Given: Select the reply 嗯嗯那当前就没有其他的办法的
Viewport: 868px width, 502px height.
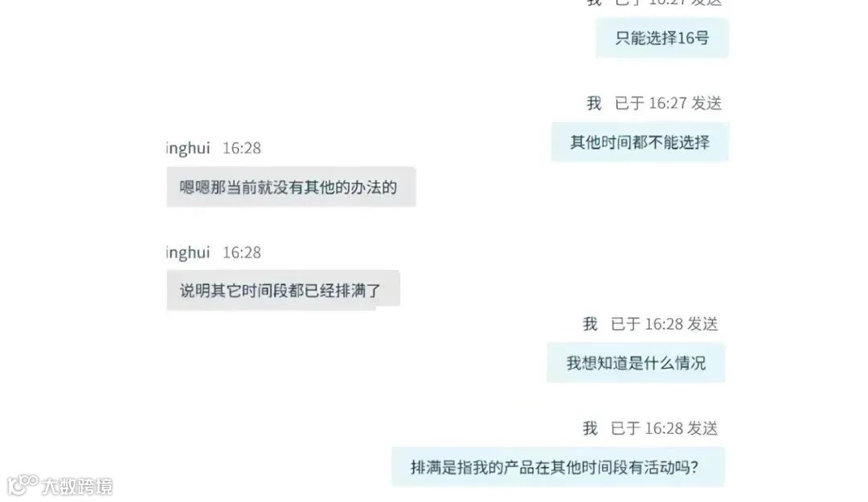Looking at the screenshot, I should click(291, 187).
